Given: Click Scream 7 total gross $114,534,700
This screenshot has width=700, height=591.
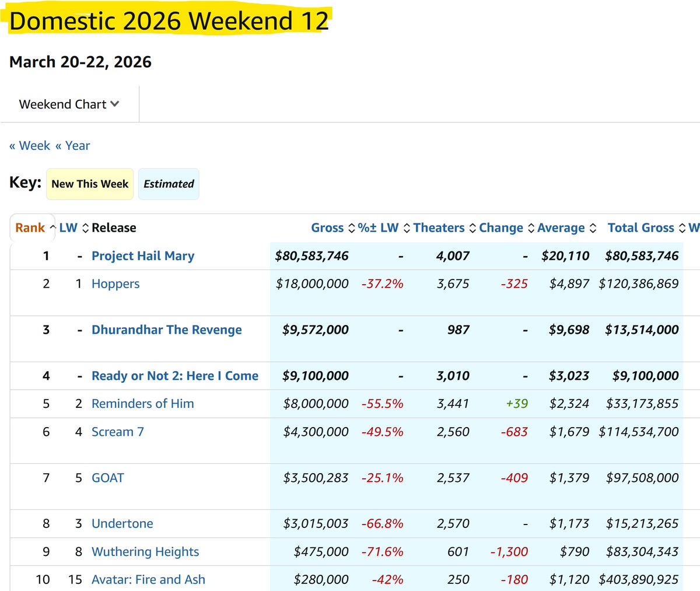Looking at the screenshot, I should click(639, 432).
